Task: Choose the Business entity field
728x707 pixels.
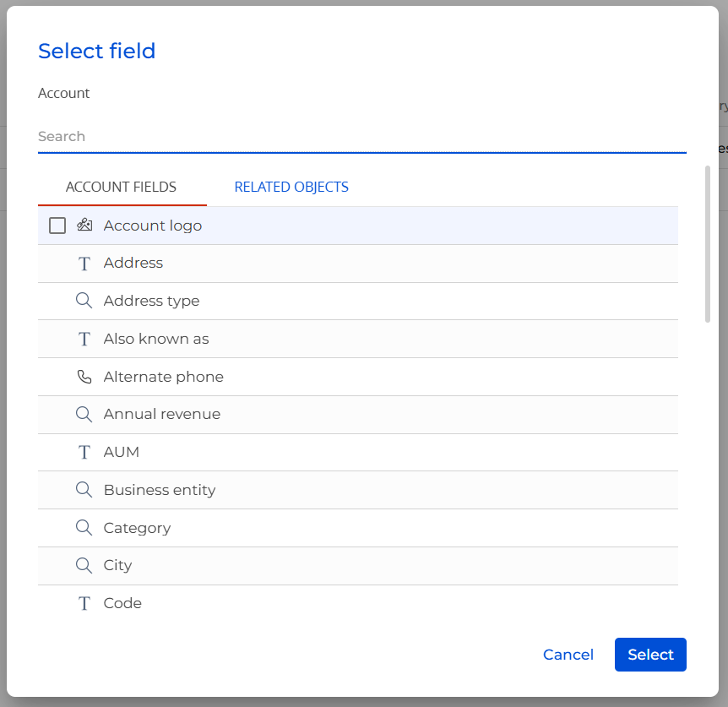Action: click(x=358, y=490)
